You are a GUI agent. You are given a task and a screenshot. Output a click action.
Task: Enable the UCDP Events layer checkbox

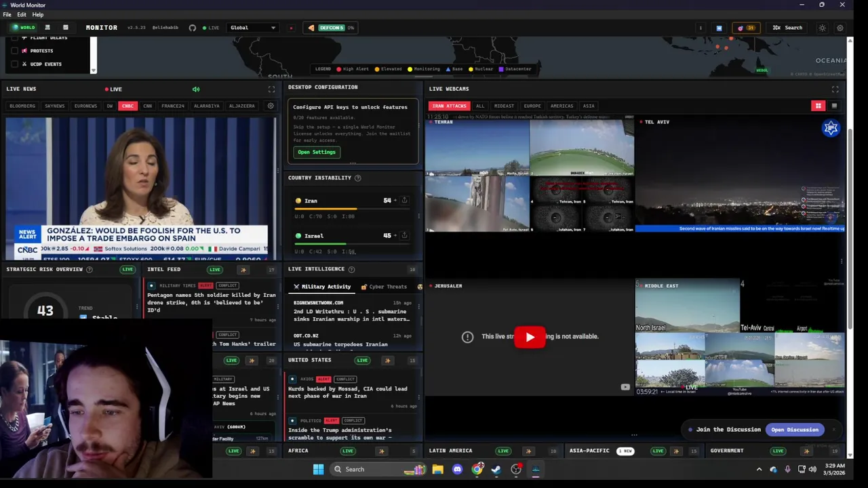[x=15, y=64]
